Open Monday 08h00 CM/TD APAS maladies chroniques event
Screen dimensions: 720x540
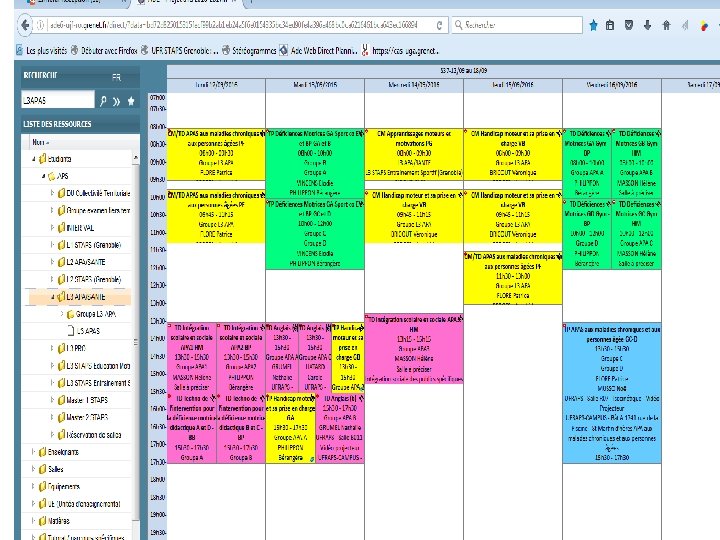[x=216, y=154]
